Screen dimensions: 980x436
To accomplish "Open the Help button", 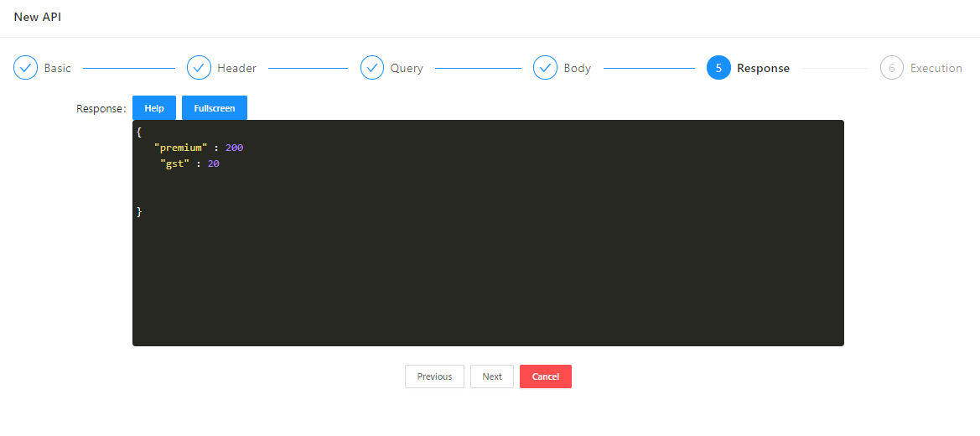I will [x=154, y=107].
